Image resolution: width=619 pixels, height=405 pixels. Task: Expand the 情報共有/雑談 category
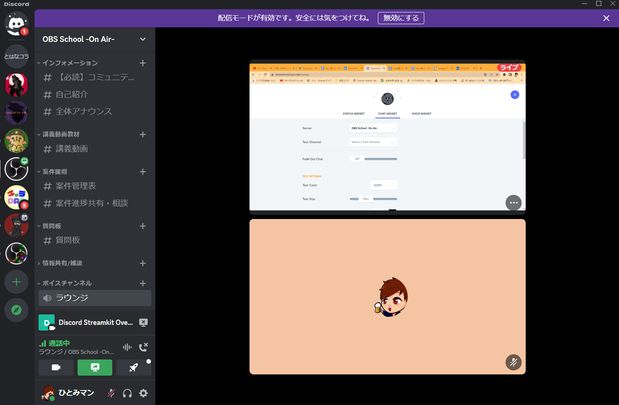[62, 263]
